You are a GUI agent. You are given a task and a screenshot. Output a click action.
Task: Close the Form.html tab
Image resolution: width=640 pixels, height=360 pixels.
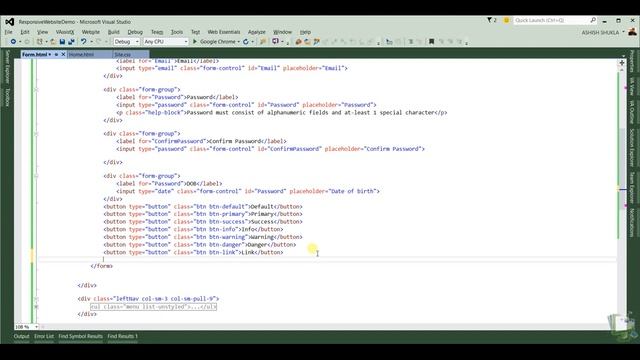(x=63, y=54)
